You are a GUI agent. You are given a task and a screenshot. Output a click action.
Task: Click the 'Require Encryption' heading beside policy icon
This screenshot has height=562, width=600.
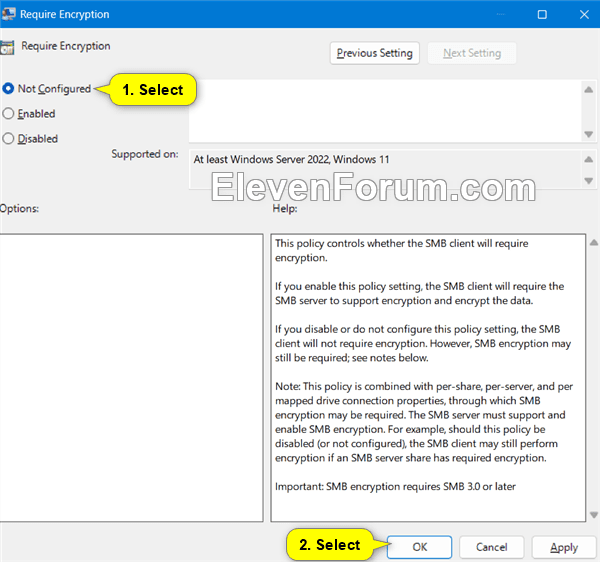click(65, 46)
